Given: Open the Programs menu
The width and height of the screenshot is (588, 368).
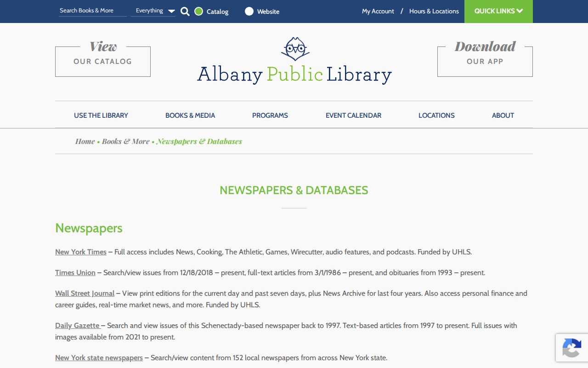Looking at the screenshot, I should click(270, 115).
